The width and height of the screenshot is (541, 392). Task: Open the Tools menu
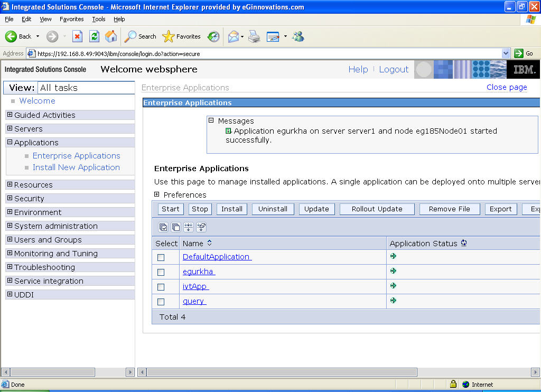(99, 19)
